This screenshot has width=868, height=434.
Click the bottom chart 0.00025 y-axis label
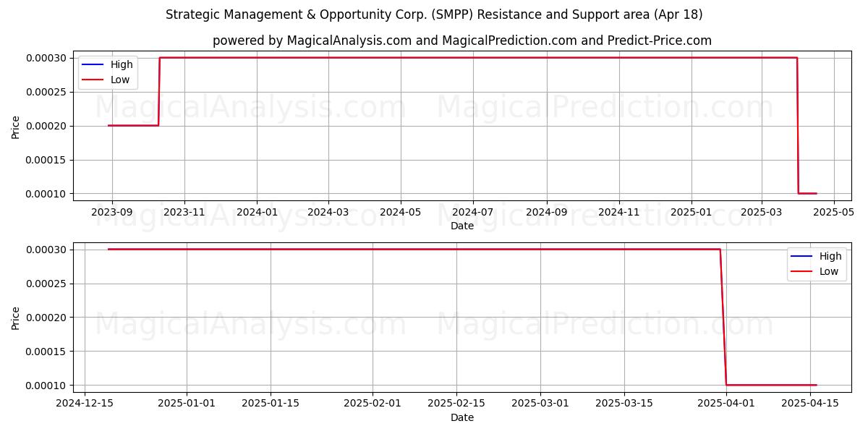[46, 284]
